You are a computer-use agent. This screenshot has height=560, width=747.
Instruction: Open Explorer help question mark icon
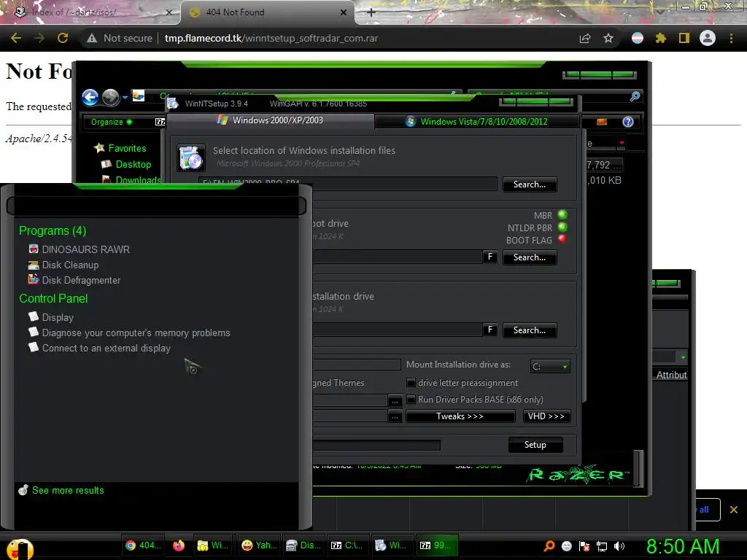628,122
